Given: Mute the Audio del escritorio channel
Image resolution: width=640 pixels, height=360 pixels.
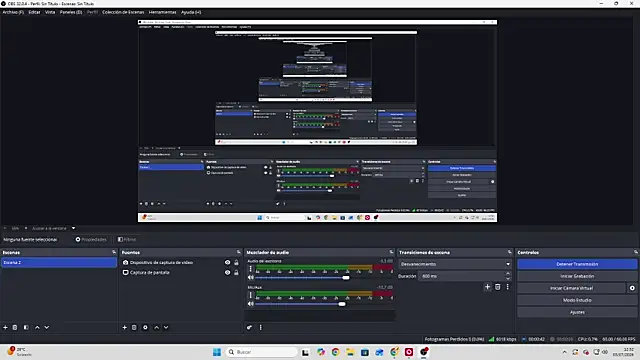Looking at the screenshot, I should [x=251, y=278].
